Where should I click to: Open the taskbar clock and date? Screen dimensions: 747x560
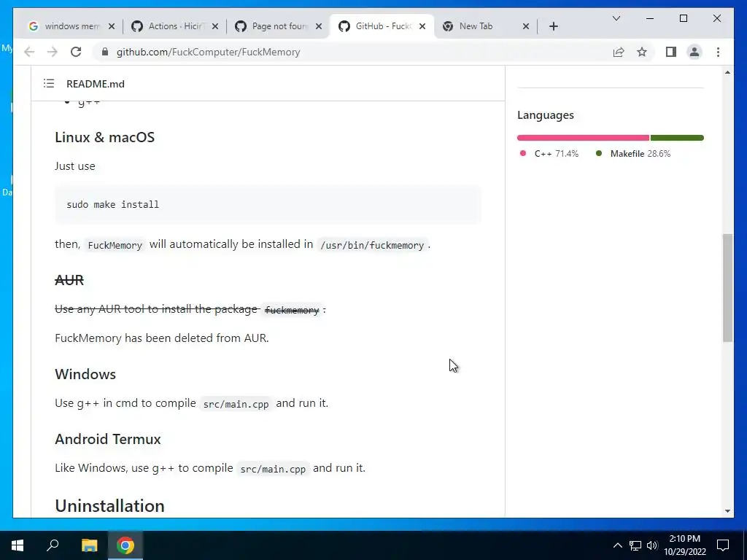click(x=685, y=545)
